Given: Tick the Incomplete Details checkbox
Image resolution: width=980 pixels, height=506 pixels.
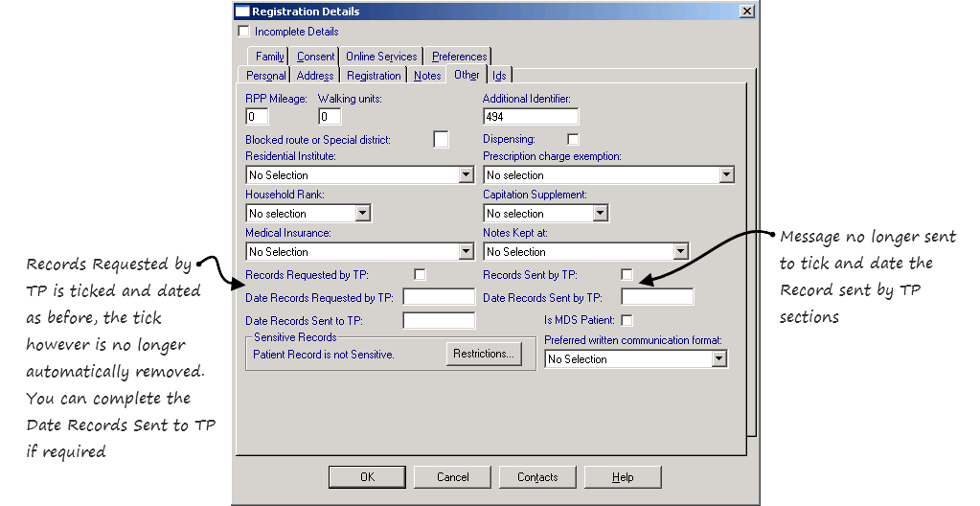Looking at the screenshot, I should tap(244, 32).
